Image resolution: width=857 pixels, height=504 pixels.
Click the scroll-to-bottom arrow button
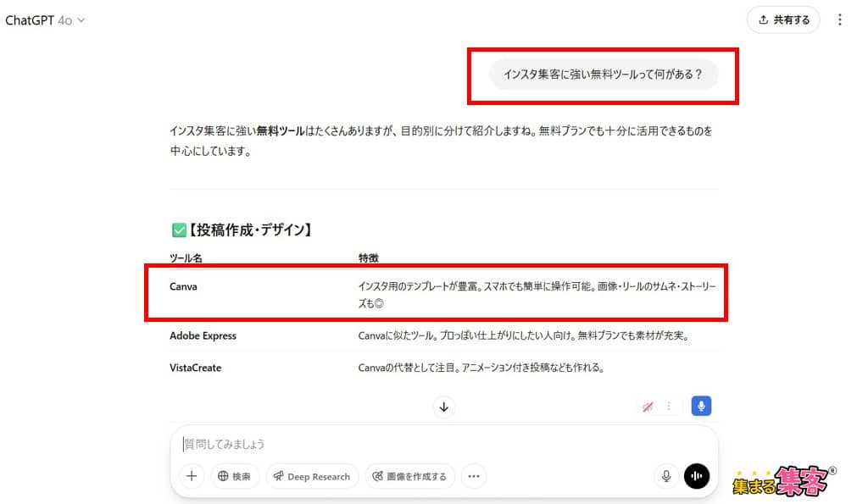(x=444, y=407)
